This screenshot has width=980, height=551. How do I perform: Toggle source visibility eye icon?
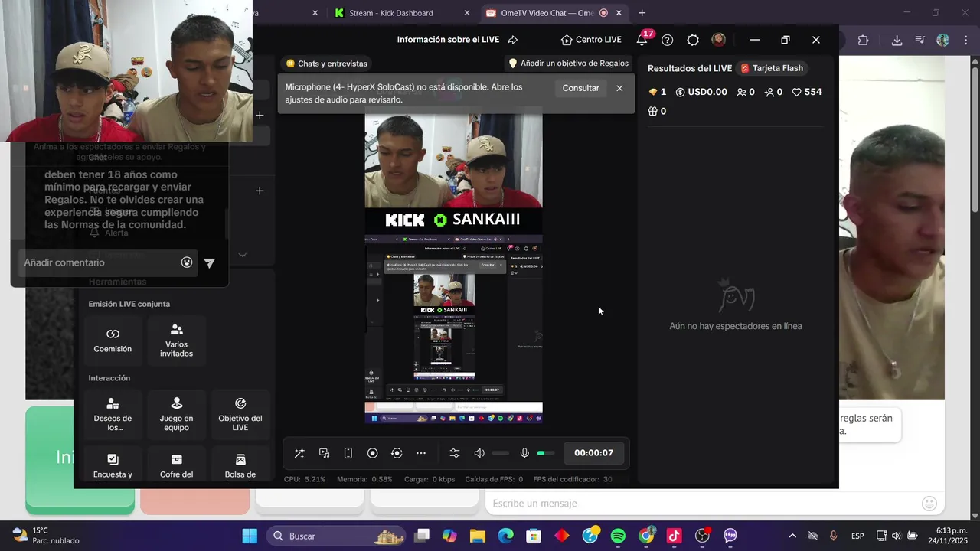(242, 254)
